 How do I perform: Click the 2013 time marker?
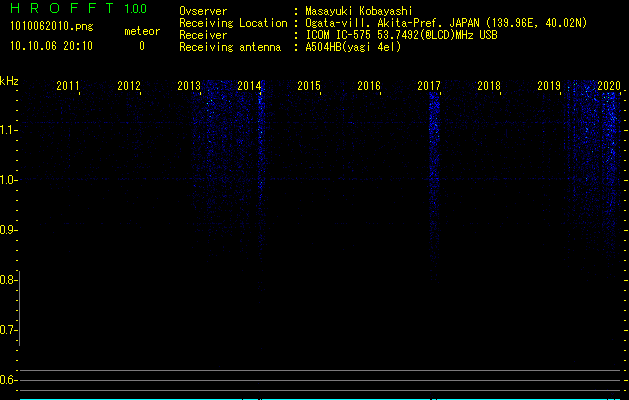pyautogui.click(x=189, y=85)
